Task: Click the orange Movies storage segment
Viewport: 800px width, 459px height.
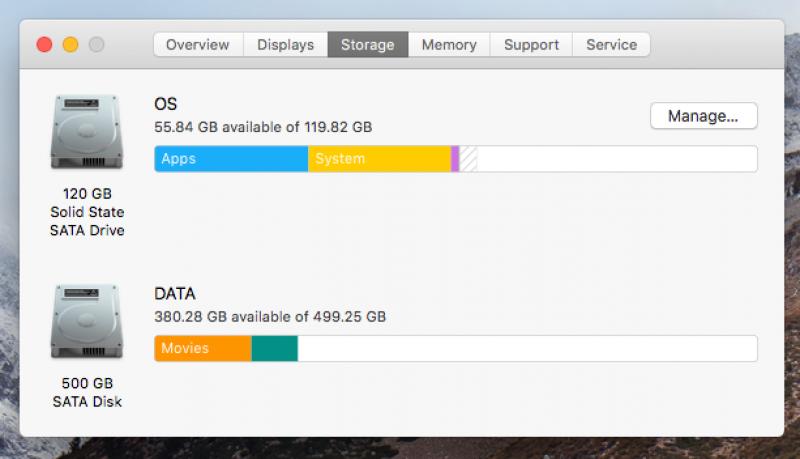Action: point(203,348)
